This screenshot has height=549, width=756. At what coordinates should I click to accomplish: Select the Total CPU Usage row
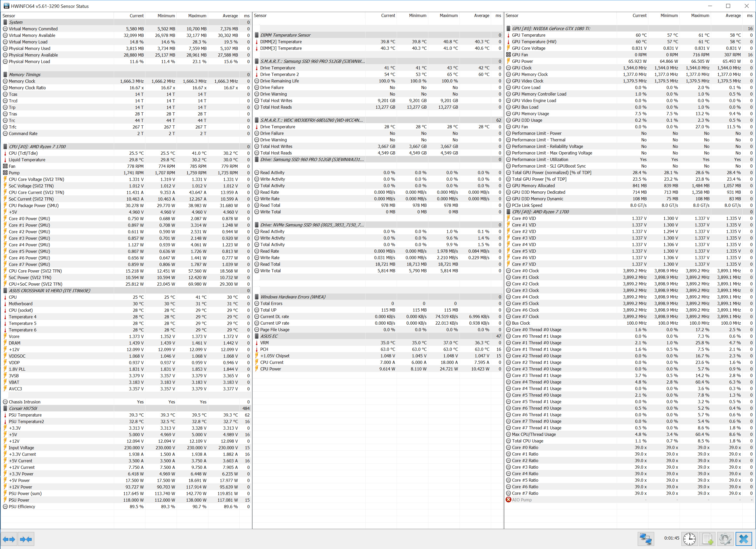tap(527, 441)
